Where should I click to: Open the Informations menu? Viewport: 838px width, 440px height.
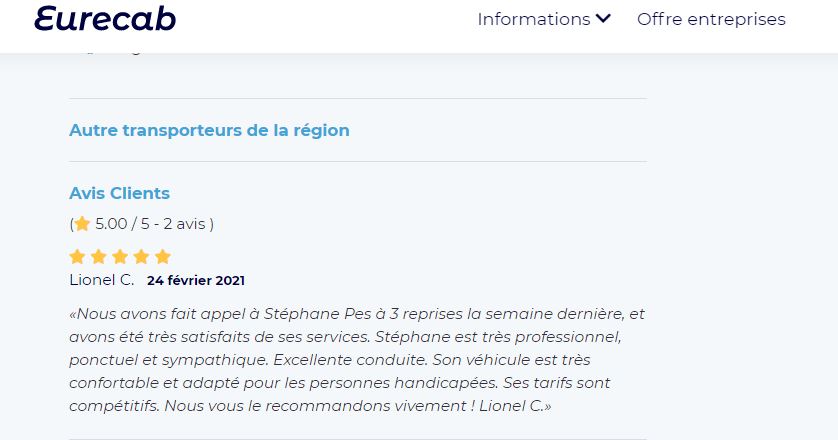[544, 19]
